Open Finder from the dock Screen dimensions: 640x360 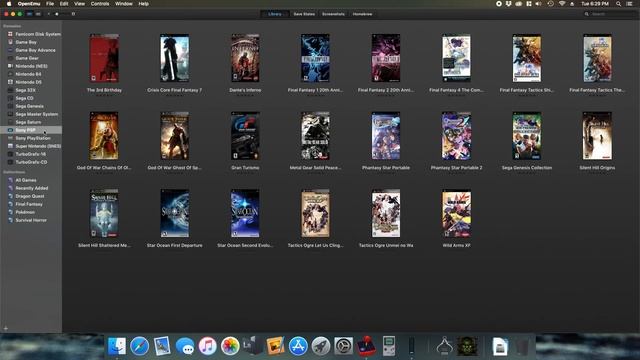(x=117, y=346)
